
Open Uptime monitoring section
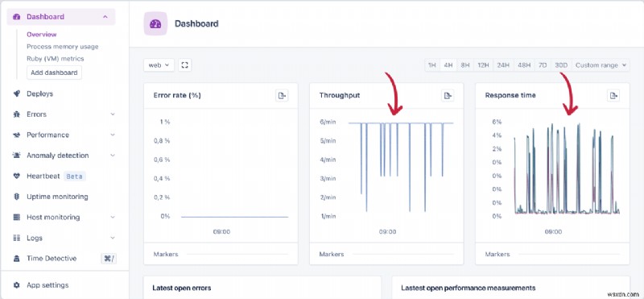[57, 197]
